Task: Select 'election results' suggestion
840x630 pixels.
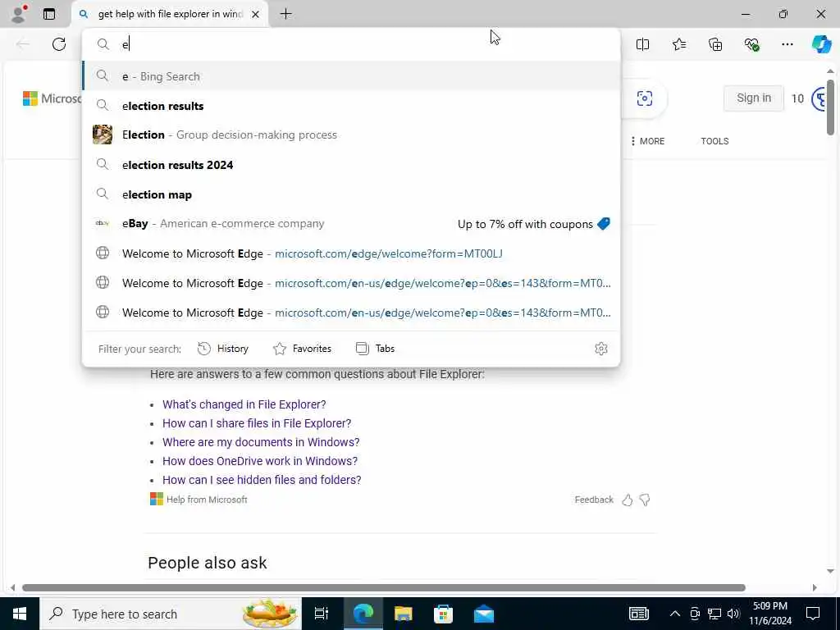Action: pyautogui.click(x=351, y=106)
